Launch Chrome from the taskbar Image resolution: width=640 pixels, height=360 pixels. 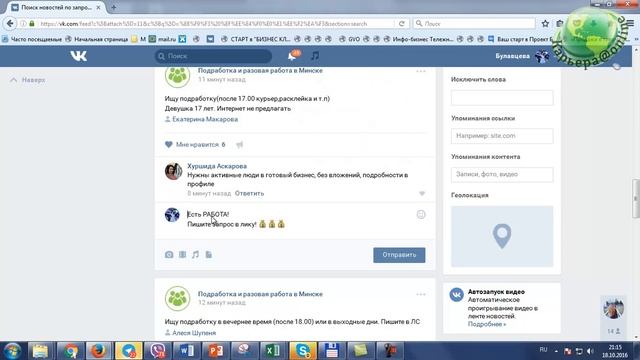point(70,351)
